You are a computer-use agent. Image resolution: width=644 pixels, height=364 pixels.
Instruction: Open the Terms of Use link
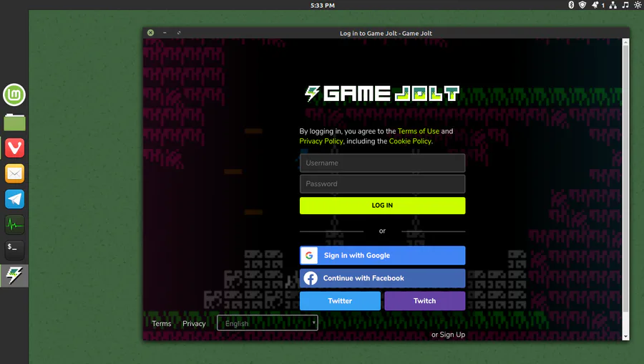(x=418, y=131)
